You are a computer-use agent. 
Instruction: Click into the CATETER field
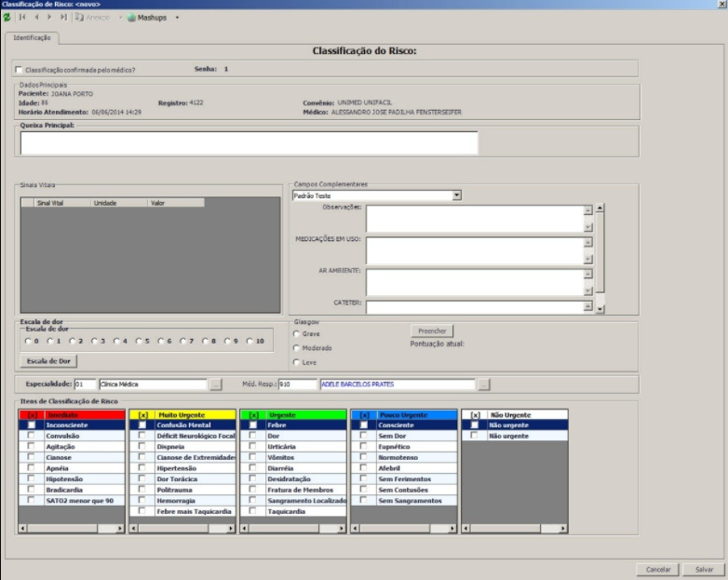click(474, 306)
